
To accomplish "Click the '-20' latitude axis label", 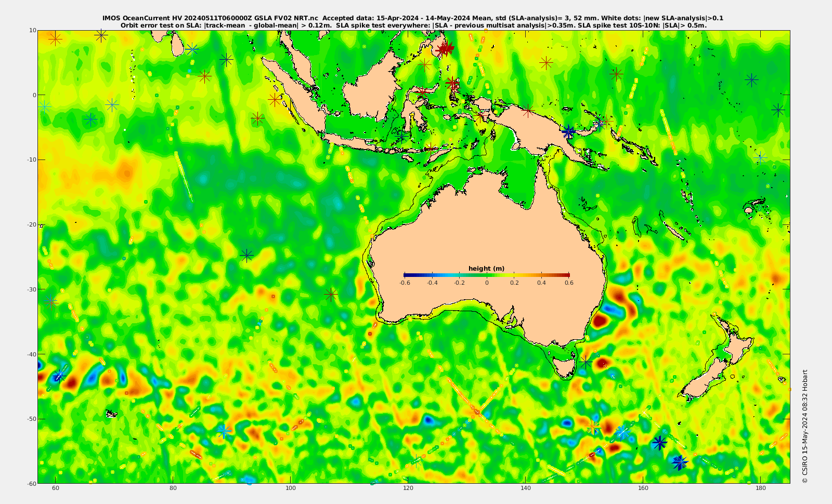I will [x=31, y=224].
